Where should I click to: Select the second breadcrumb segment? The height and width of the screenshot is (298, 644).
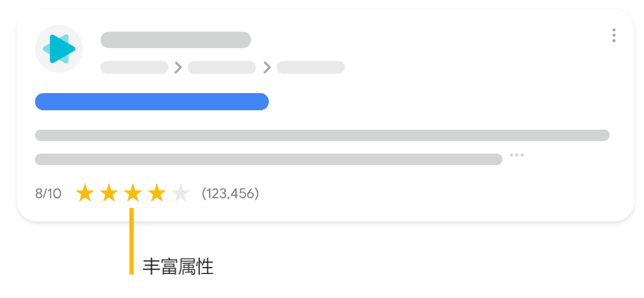coord(221,68)
